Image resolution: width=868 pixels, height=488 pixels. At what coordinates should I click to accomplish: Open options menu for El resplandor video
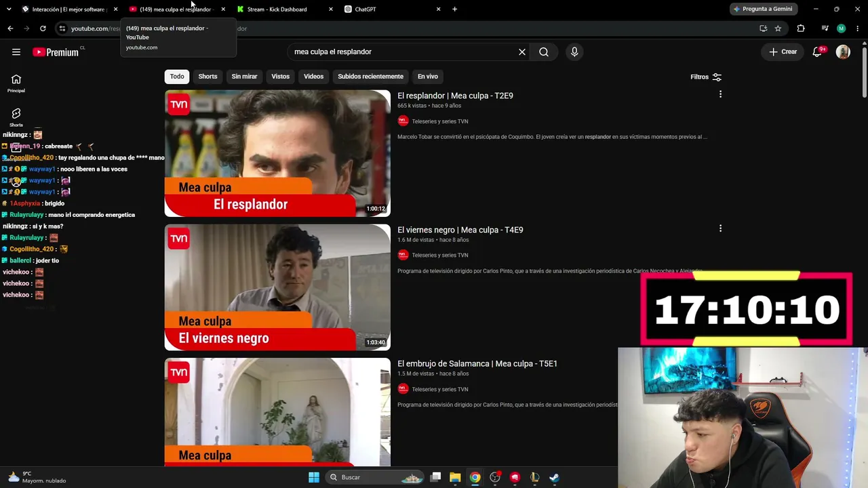pyautogui.click(x=720, y=95)
